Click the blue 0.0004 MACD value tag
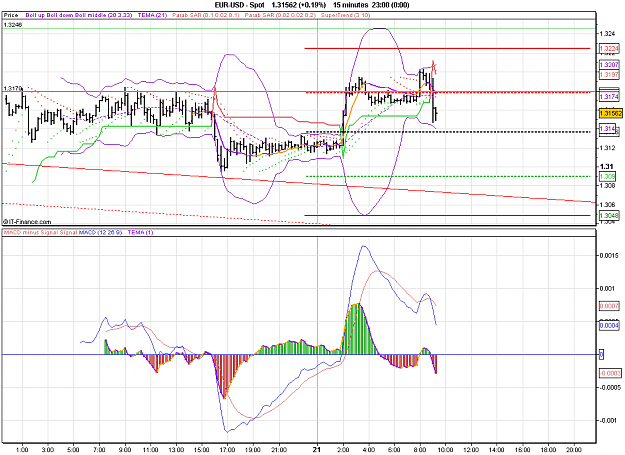The image size is (625, 455). [609, 326]
